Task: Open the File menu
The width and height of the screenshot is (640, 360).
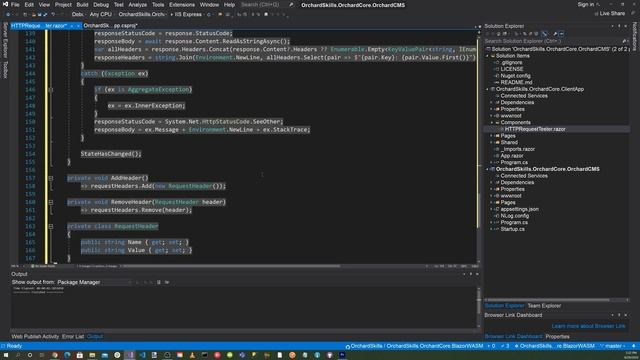Action: coord(15,5)
